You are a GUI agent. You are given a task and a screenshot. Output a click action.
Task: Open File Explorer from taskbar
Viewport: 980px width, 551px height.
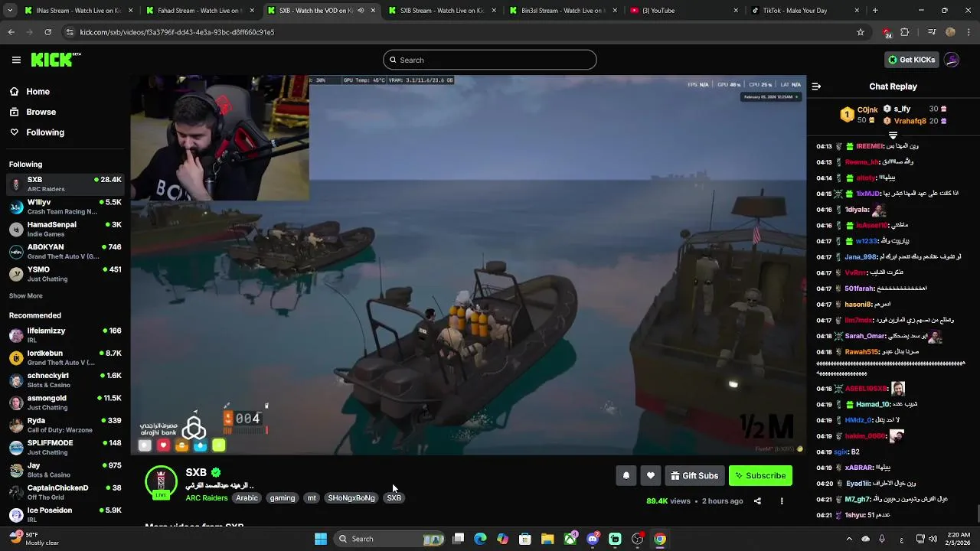[547, 539]
